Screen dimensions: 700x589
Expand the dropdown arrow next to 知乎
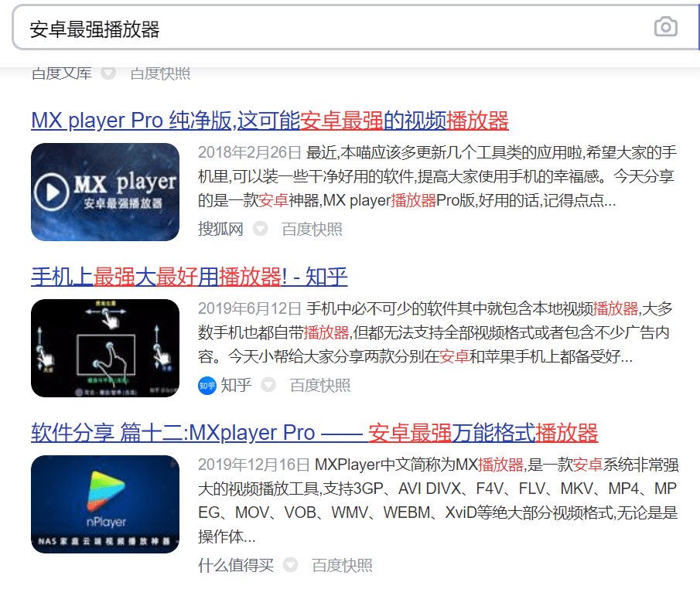[x=268, y=385]
